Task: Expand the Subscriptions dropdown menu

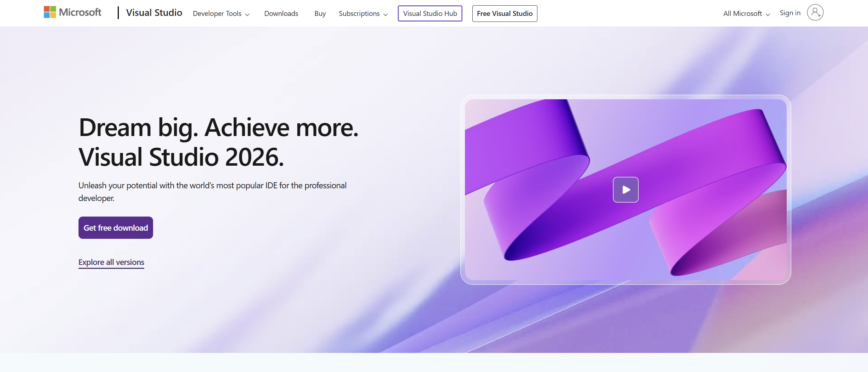Action: (363, 13)
